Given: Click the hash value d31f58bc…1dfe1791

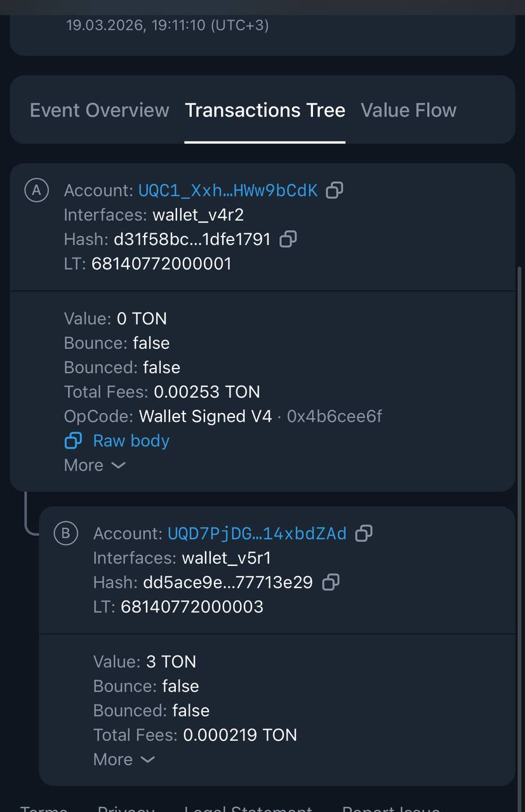Looking at the screenshot, I should tap(192, 239).
